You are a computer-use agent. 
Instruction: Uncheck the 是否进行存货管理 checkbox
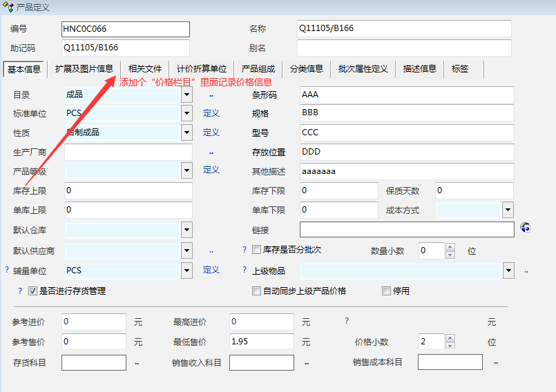[32, 291]
